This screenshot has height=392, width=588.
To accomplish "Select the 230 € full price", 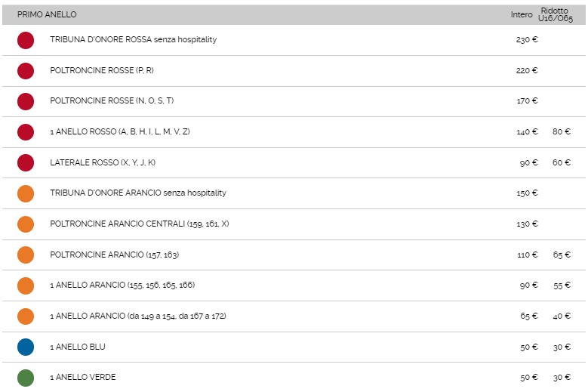I will 527,40.
